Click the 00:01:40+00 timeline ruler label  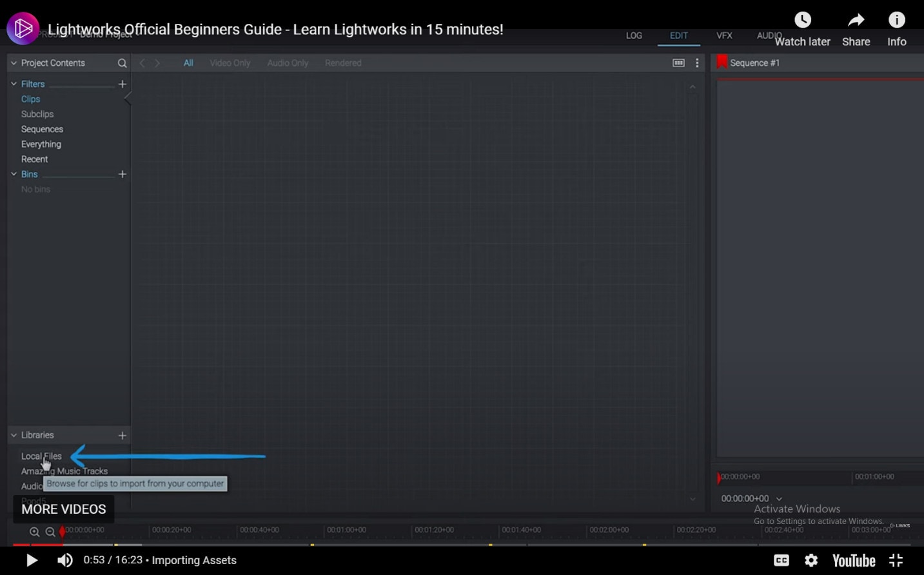(521, 531)
